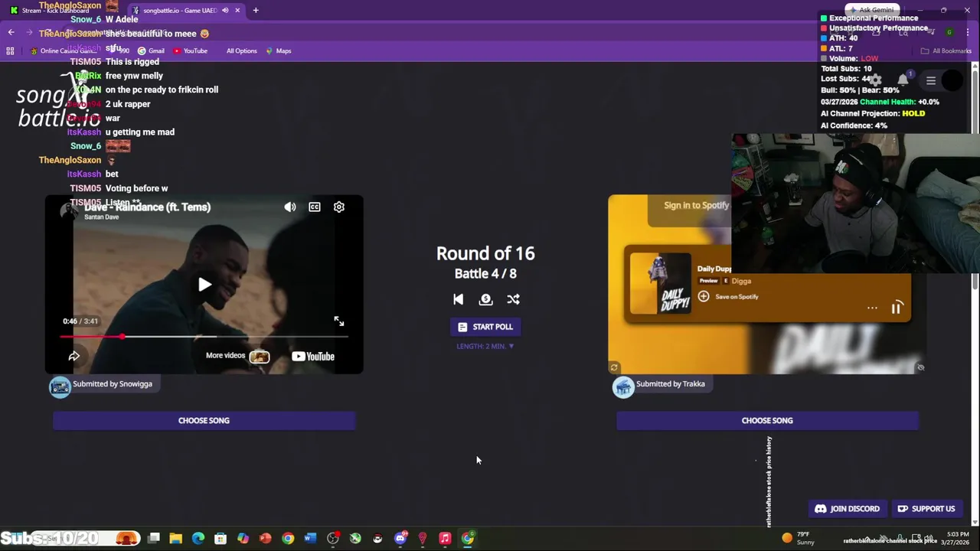Viewport: 980px width, 551px height.
Task: Start the poll
Action: pos(485,327)
